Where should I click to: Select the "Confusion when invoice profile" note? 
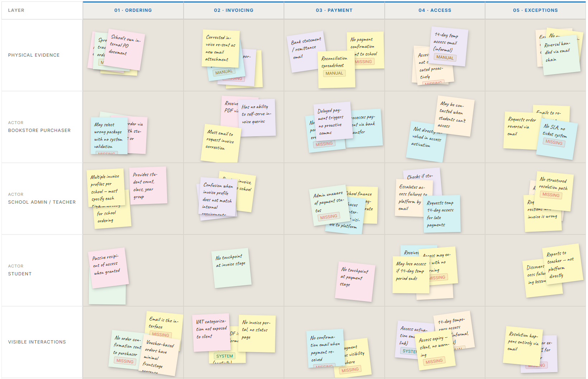(x=217, y=197)
